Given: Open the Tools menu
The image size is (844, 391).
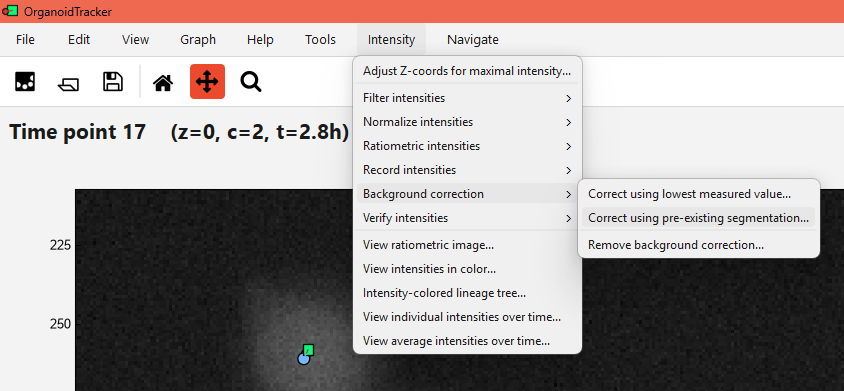Looking at the screenshot, I should pos(320,39).
